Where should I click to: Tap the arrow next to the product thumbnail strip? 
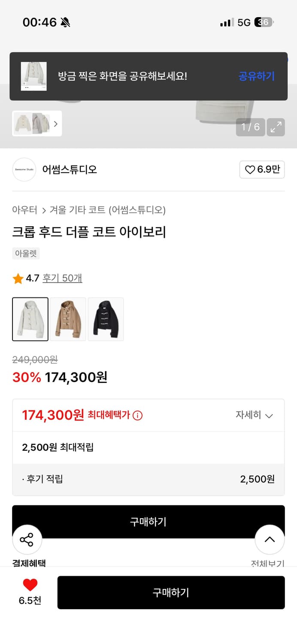(56, 124)
